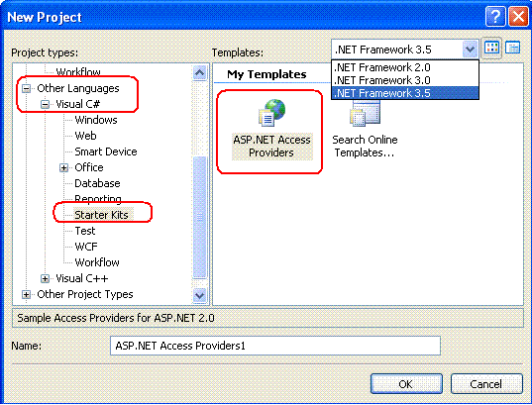Open the .NET Framework version dropdown arrow

tap(470, 50)
